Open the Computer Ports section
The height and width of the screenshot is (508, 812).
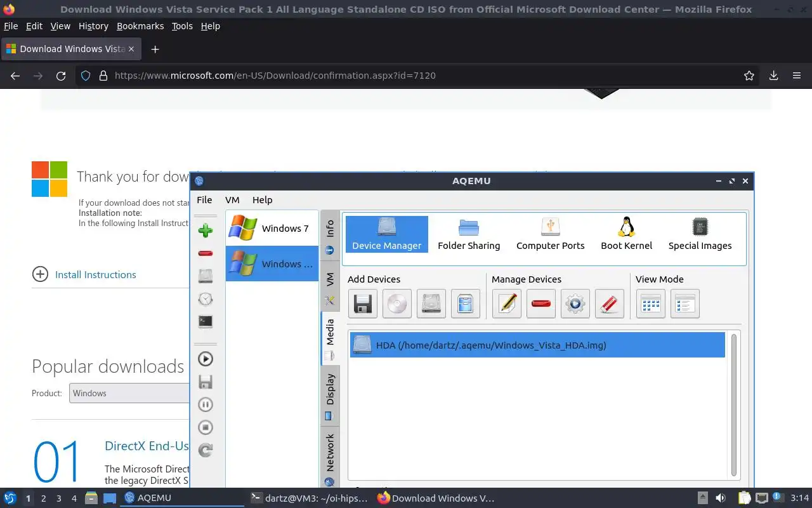pos(551,234)
